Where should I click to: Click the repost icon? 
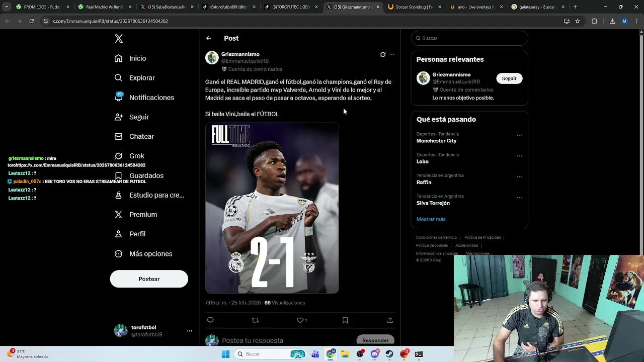click(255, 320)
